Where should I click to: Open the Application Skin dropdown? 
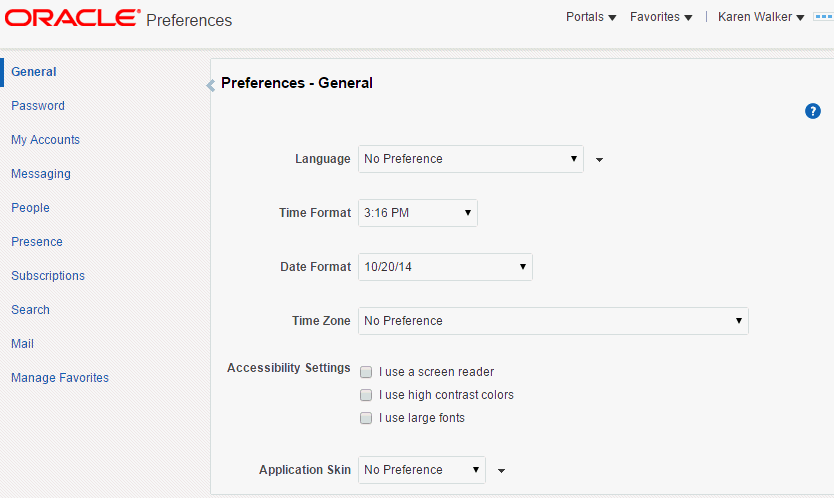pos(421,470)
